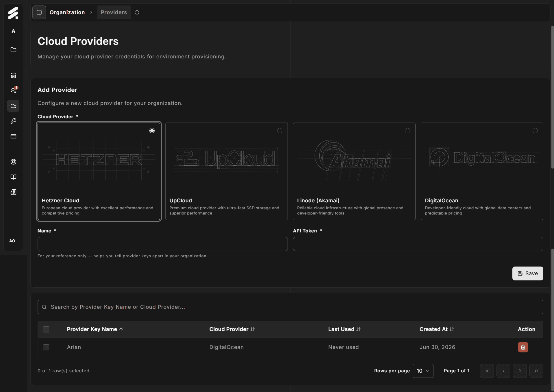Click the info icon next to Providers
The height and width of the screenshot is (392, 554).
[137, 12]
